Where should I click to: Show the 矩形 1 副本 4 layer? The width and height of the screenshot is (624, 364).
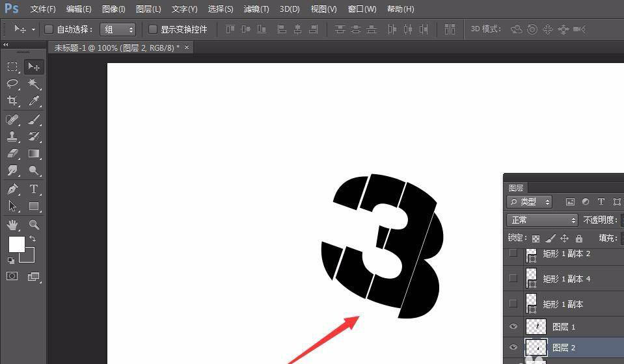(x=513, y=278)
